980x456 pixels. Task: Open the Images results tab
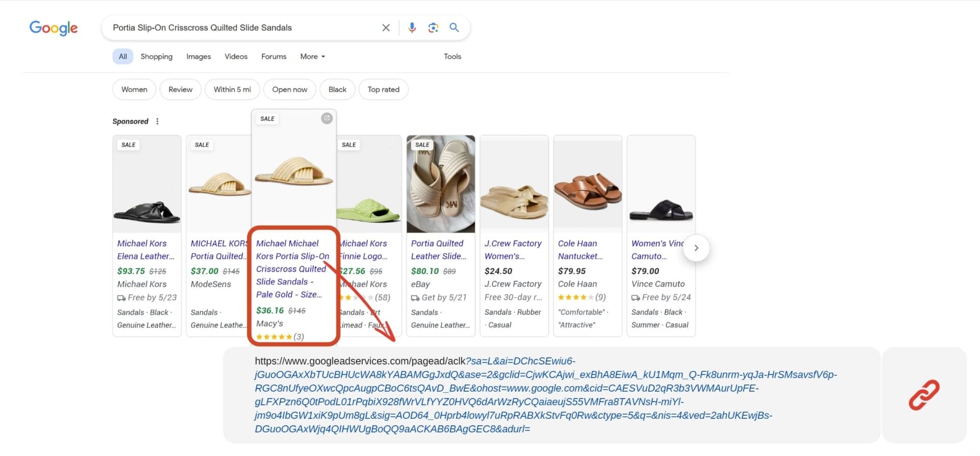point(198,56)
